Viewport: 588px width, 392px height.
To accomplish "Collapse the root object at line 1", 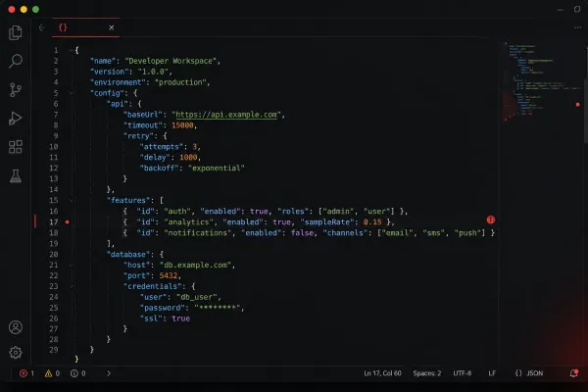I will click(71, 50).
